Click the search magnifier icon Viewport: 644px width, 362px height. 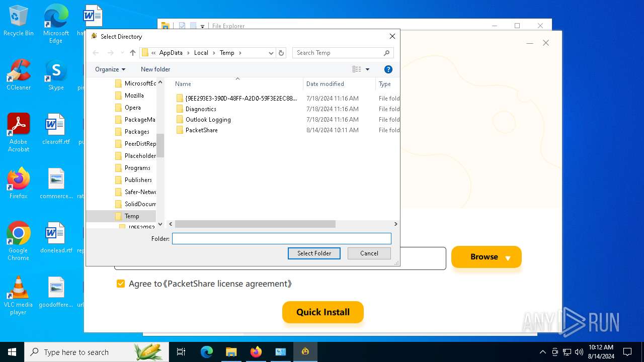point(386,53)
